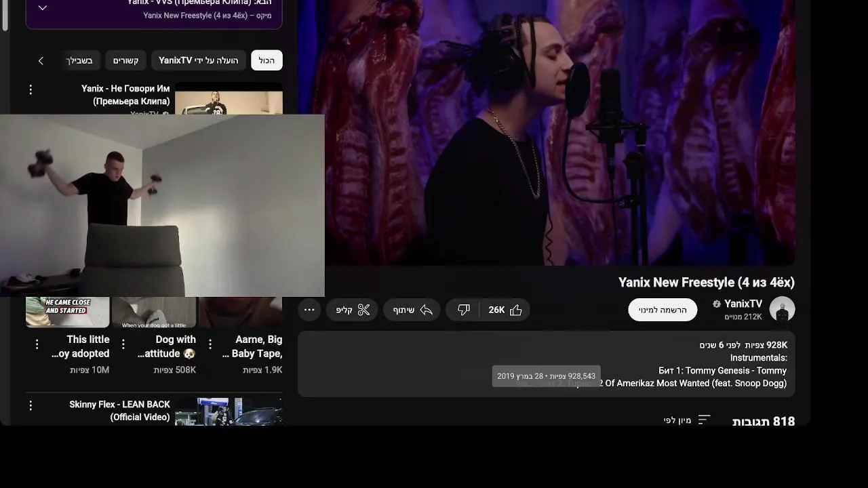Open options for 'Dog with attitude' short
This screenshot has width=868, height=488.
pyautogui.click(x=123, y=344)
